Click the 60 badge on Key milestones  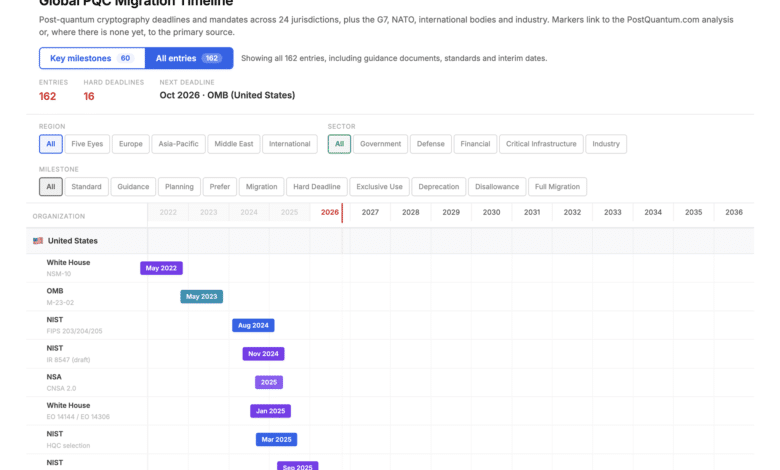coord(125,58)
